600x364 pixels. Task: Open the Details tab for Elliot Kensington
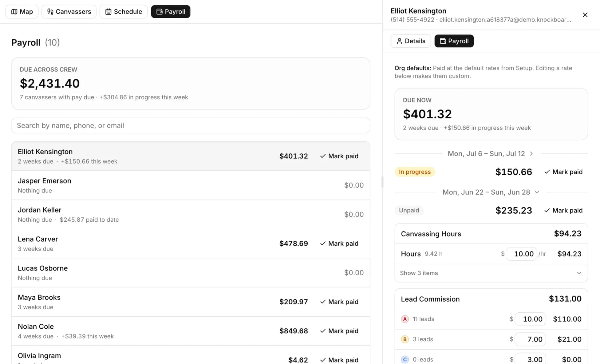point(411,41)
